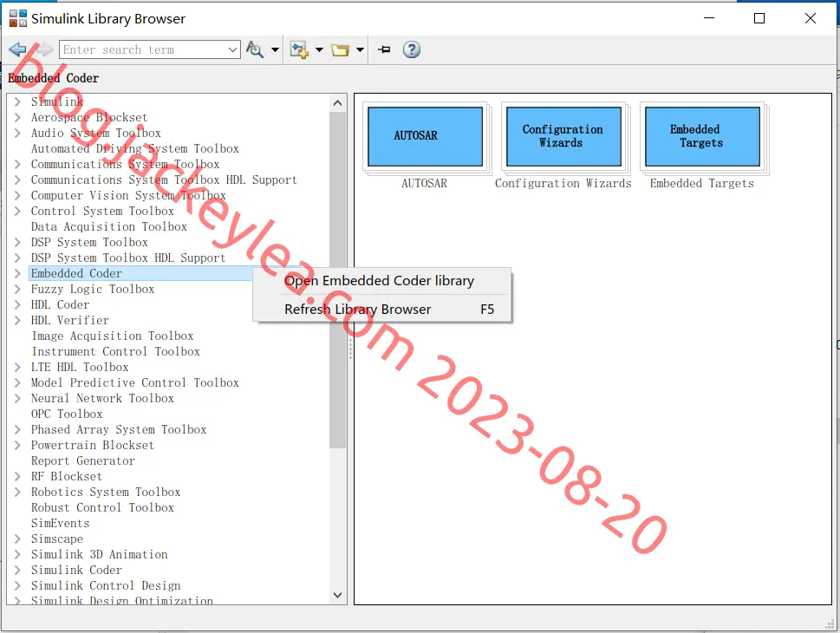Select Simulink Control Design
This screenshot has width=840, height=633.
(x=106, y=585)
